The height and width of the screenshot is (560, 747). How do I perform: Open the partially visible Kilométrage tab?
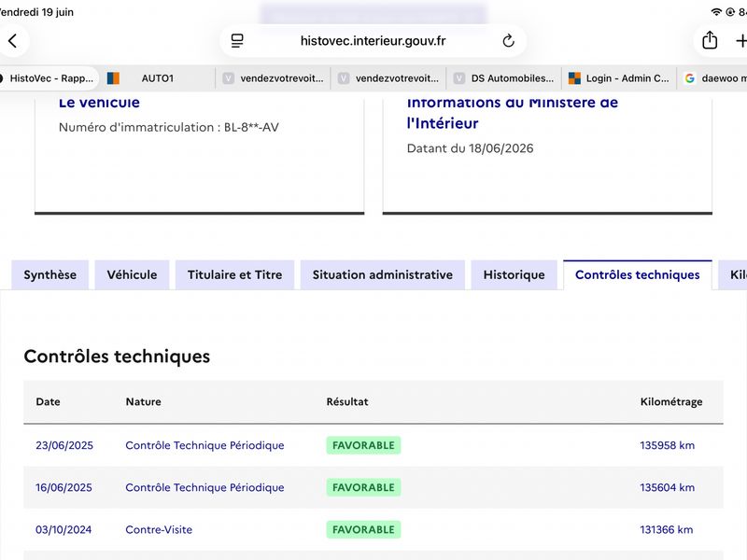pos(733,274)
